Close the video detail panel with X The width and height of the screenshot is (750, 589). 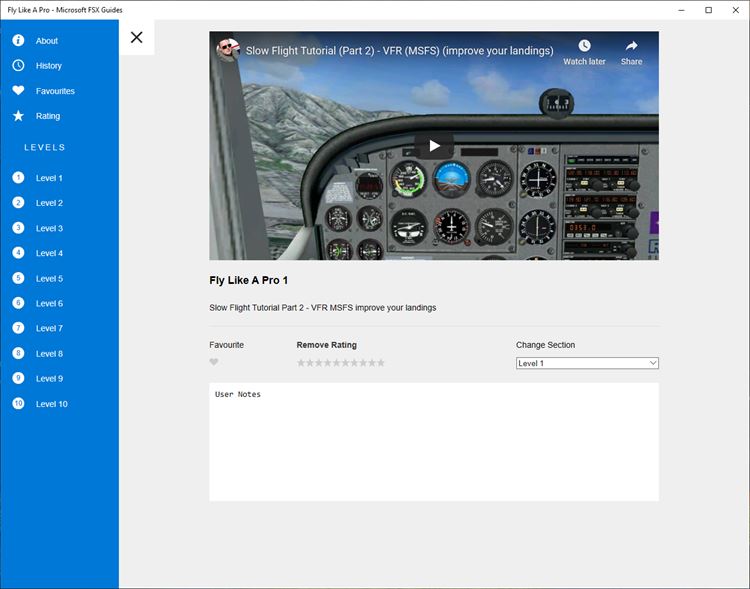pyautogui.click(x=136, y=37)
